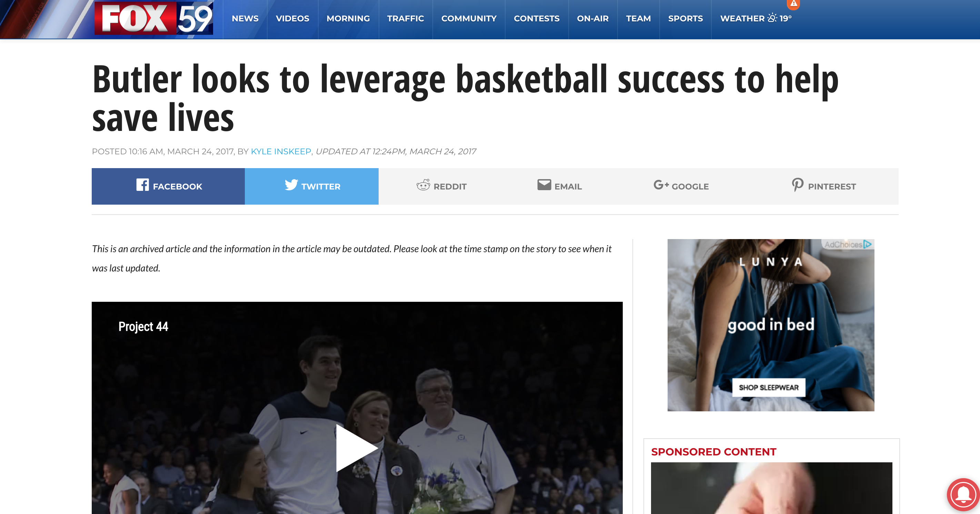Click the Project 44 video title
Viewport: 980px width, 514px height.
coord(143,327)
